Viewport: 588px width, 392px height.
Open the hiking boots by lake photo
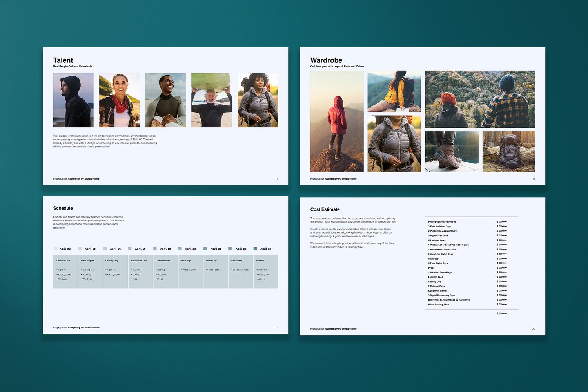click(x=452, y=152)
